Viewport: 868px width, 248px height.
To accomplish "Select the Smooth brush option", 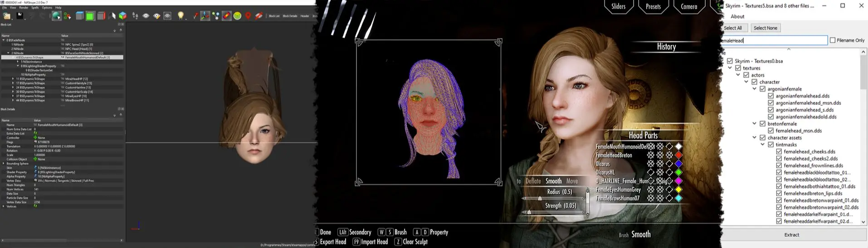I will (553, 181).
